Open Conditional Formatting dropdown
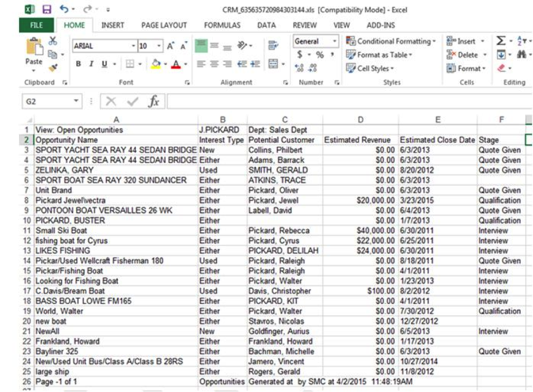Image resolution: width=533 pixels, height=392 pixels. pos(391,41)
